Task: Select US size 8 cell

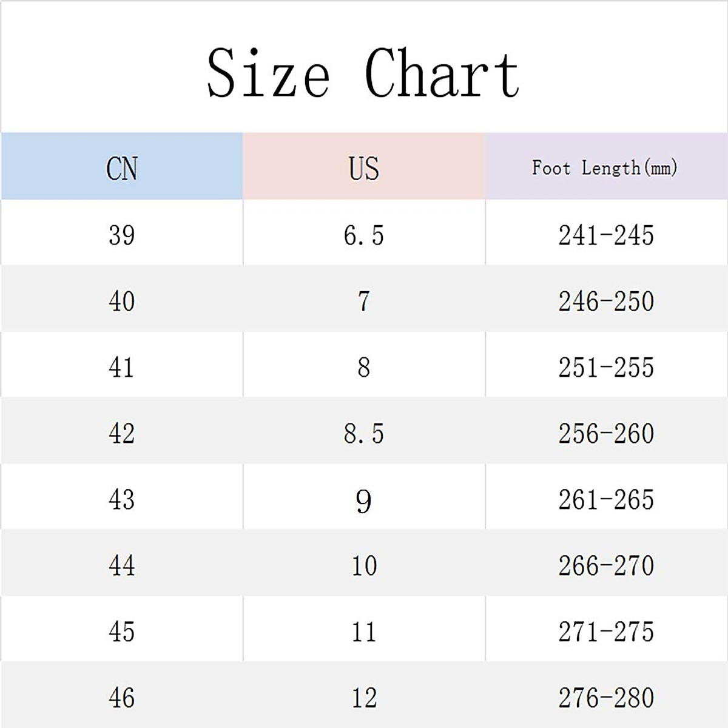Action: [364, 367]
